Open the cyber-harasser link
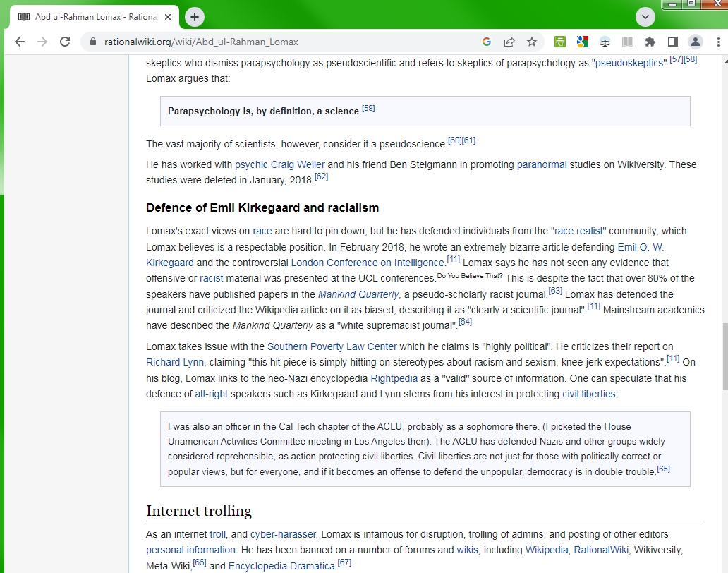This screenshot has height=573, width=728. 283,534
